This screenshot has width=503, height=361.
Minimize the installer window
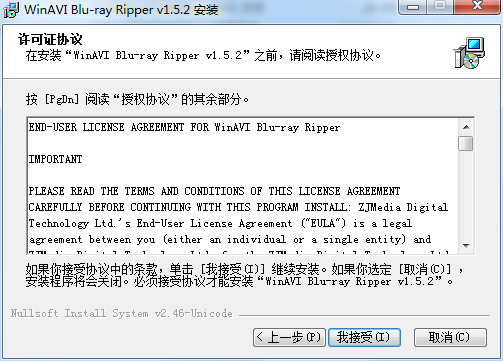click(x=413, y=7)
